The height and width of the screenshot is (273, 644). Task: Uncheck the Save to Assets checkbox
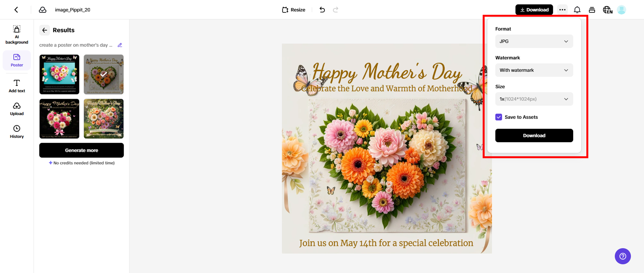coord(499,117)
